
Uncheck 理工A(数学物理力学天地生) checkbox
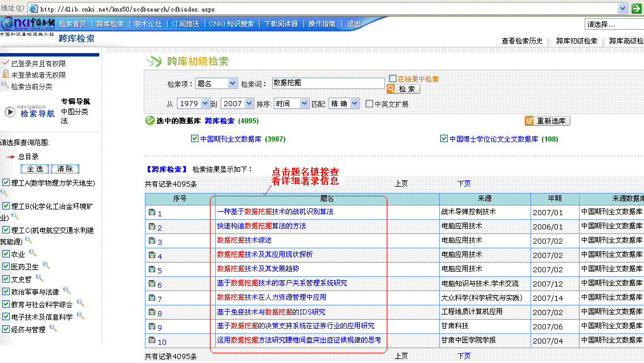click(x=6, y=182)
